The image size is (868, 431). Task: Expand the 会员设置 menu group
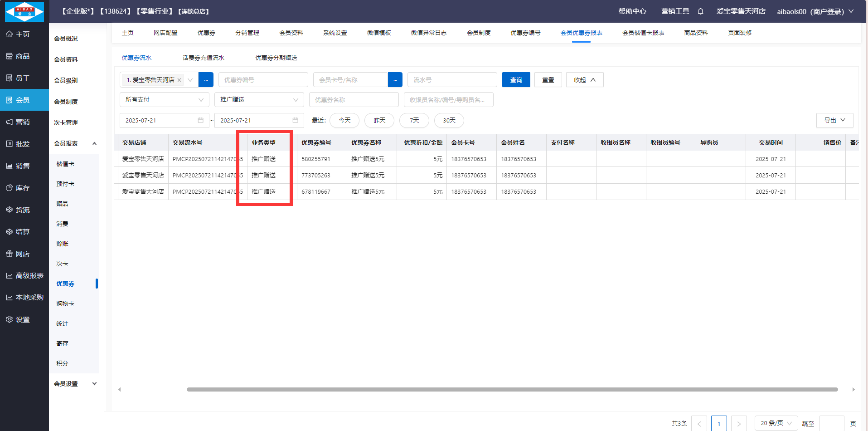pyautogui.click(x=94, y=384)
